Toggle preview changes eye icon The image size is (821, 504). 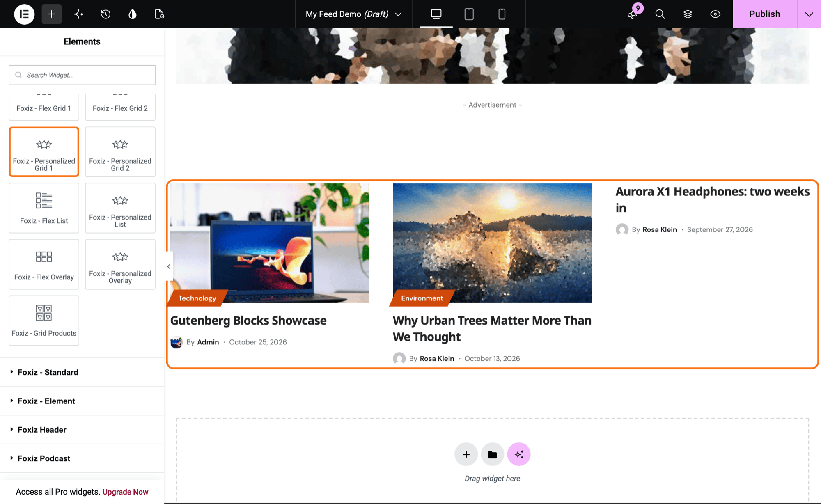(x=715, y=14)
